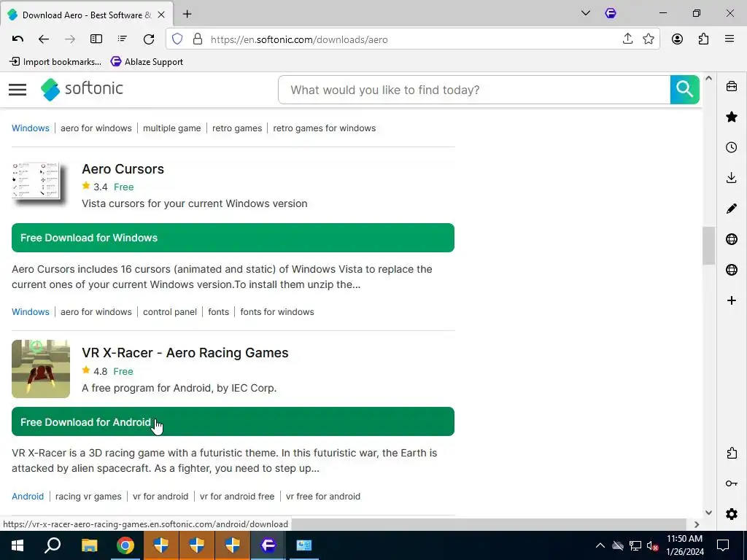
Task: Open the account profile icon
Action: [677, 39]
